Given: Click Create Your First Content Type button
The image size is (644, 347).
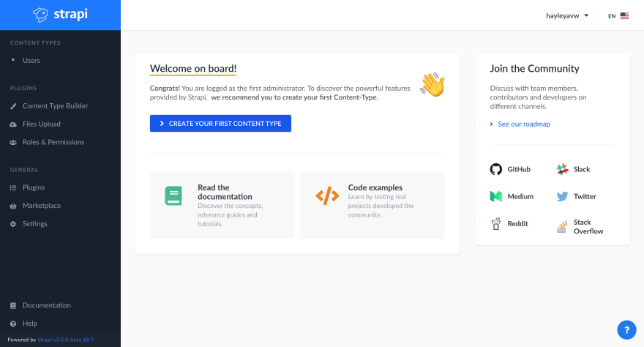Looking at the screenshot, I should click(220, 123).
